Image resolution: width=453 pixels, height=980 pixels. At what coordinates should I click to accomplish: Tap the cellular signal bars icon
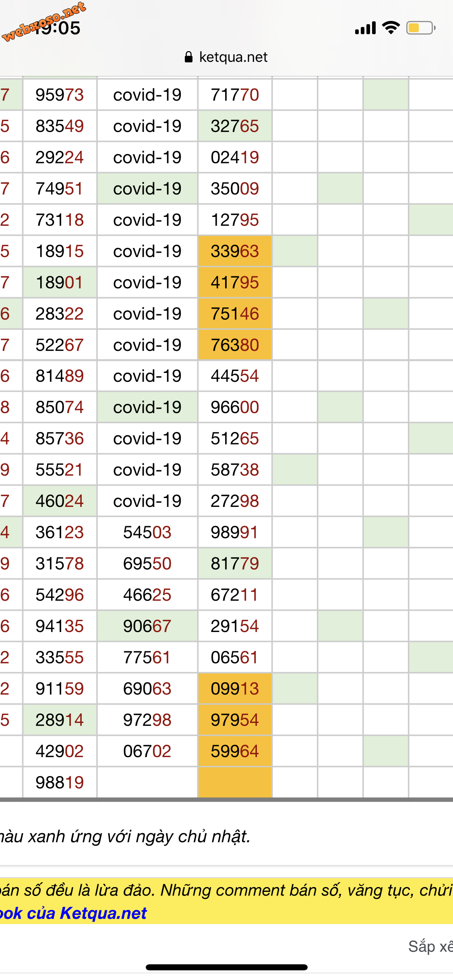point(365,28)
